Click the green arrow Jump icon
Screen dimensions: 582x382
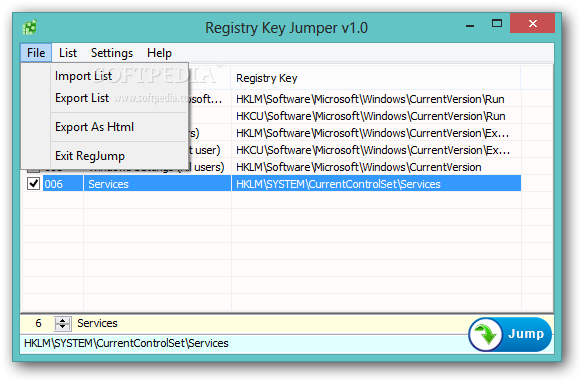(485, 334)
